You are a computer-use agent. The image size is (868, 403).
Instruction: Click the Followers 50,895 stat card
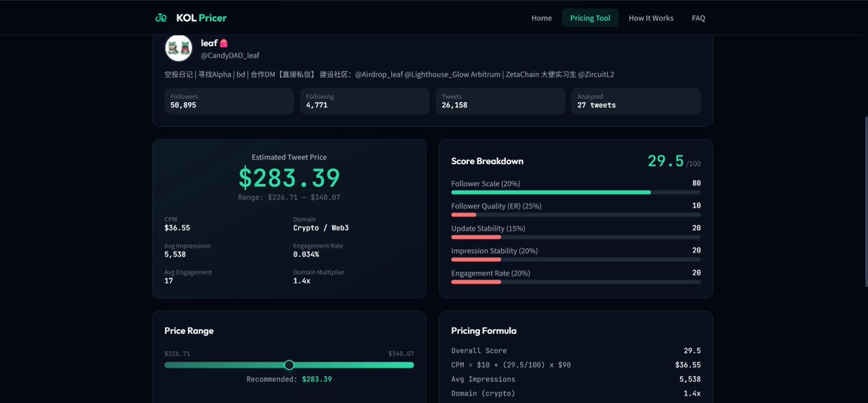(x=229, y=101)
